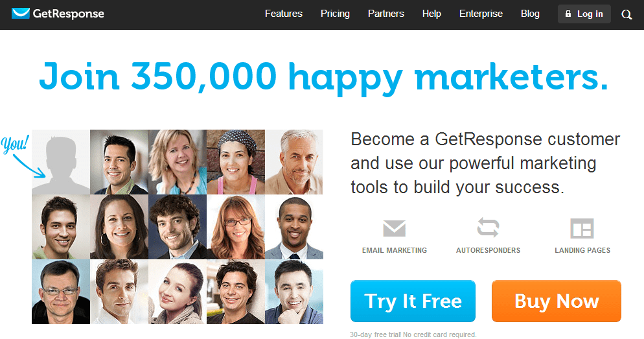644x339 pixels.
Task: Click the GetResponse envelope logo
Action: [21, 14]
